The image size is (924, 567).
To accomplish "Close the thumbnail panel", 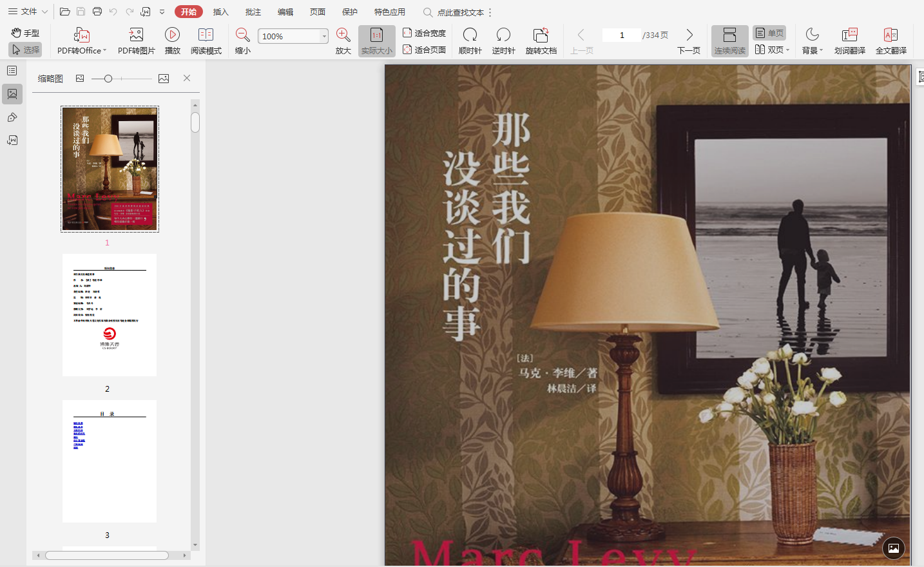I will [187, 78].
